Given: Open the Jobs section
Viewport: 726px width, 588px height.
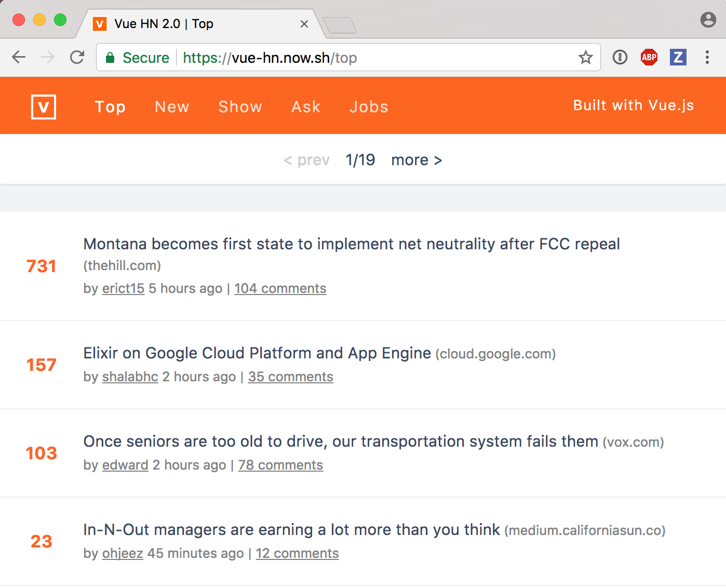Looking at the screenshot, I should (x=369, y=106).
